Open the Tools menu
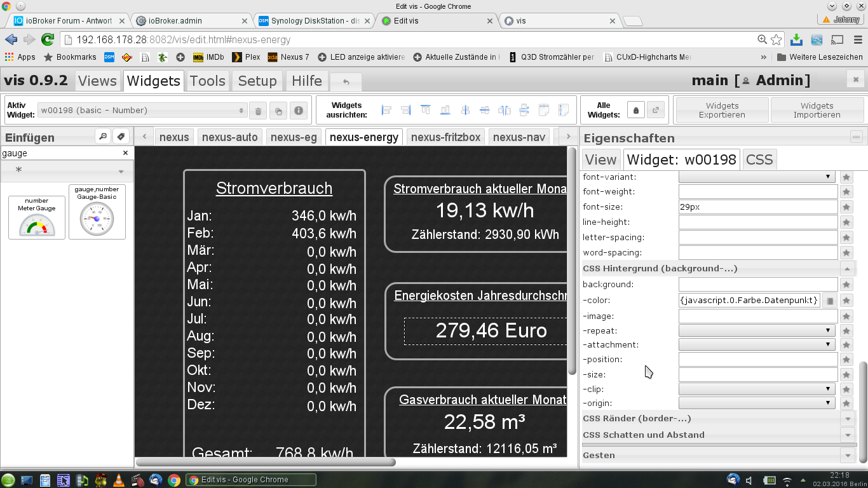868x488 pixels. coord(208,81)
